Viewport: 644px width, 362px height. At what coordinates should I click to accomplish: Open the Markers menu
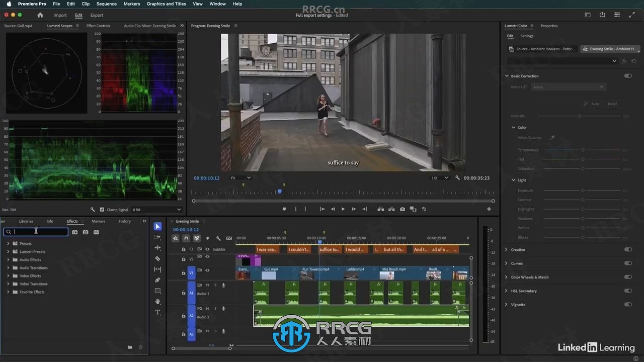[x=132, y=4]
